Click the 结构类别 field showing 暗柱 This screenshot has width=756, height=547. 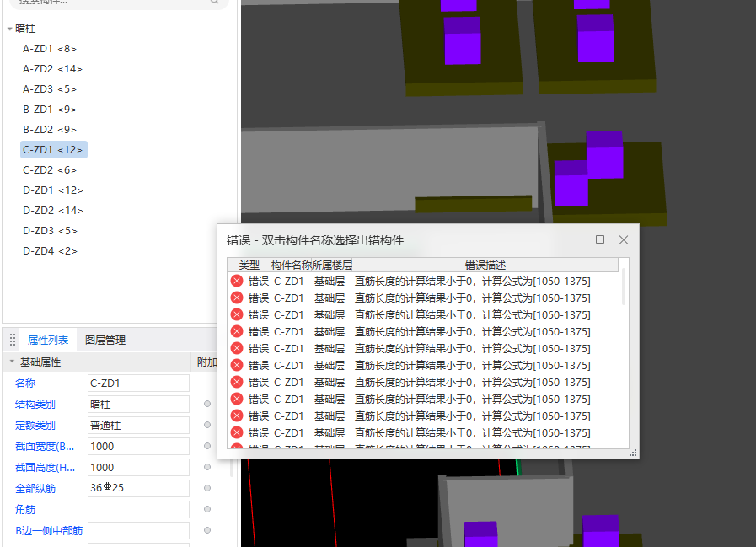click(x=138, y=405)
